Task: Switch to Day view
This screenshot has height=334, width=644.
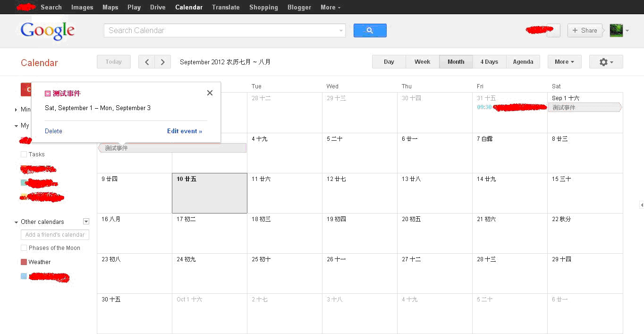Action: pos(389,62)
